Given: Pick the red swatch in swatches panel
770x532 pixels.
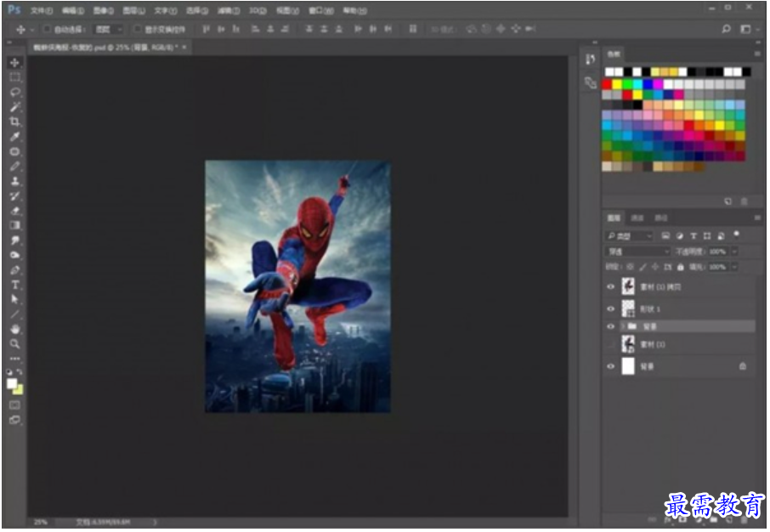Looking at the screenshot, I should click(607, 84).
